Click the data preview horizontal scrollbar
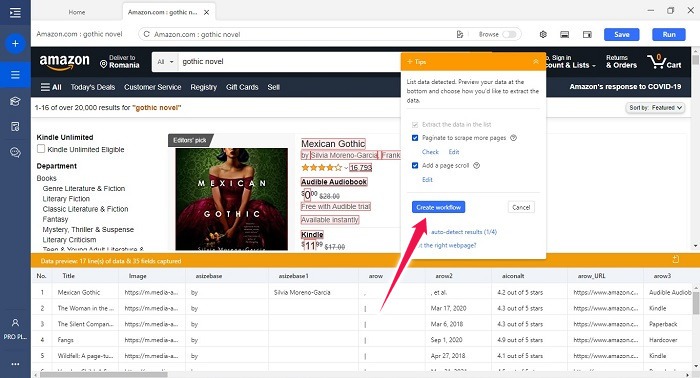This screenshot has height=378, width=700. (104, 374)
